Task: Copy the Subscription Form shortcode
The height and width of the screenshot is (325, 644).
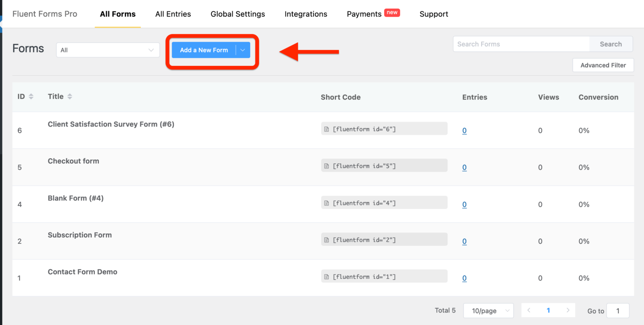Action: pyautogui.click(x=384, y=239)
